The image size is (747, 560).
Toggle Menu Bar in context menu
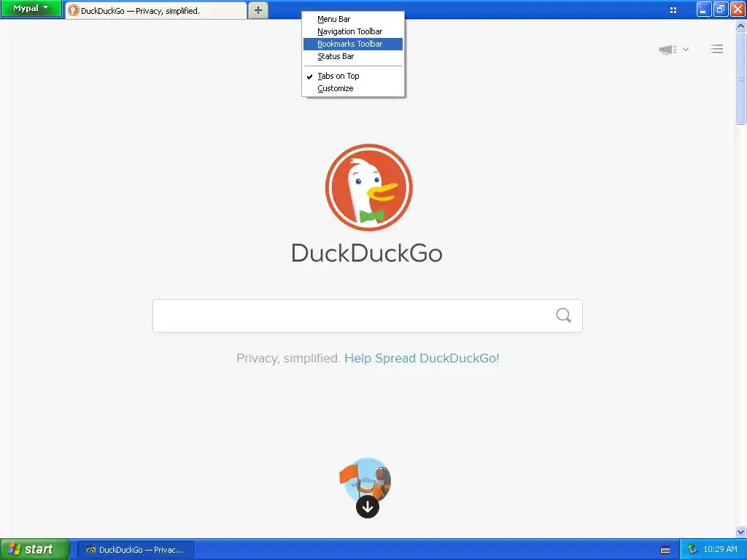[x=353, y=19]
